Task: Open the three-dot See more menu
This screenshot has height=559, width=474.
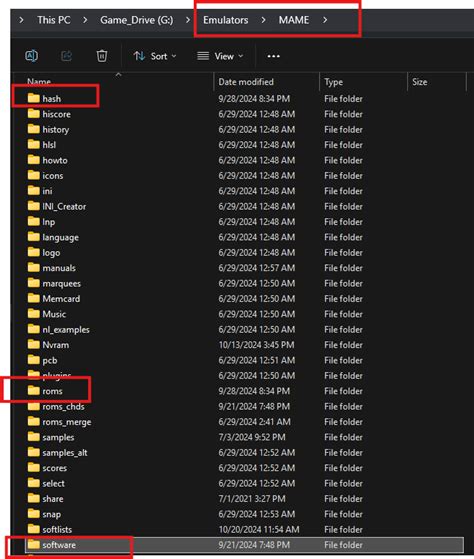Action: [x=273, y=56]
